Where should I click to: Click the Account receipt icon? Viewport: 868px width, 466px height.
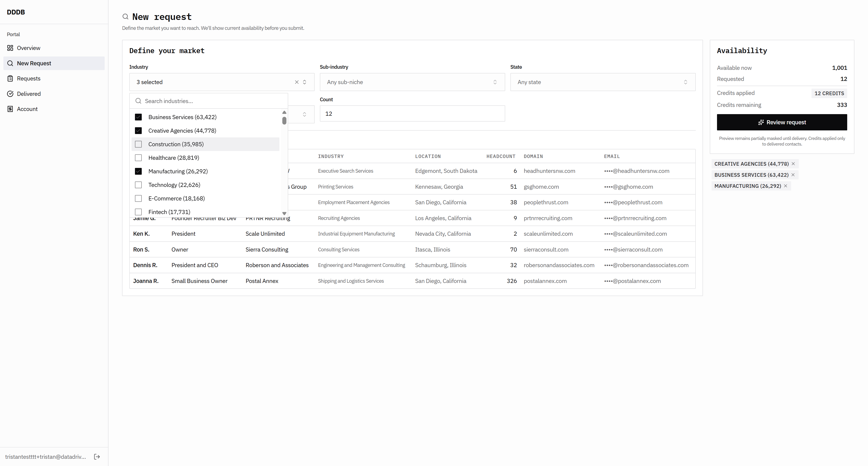pos(10,109)
